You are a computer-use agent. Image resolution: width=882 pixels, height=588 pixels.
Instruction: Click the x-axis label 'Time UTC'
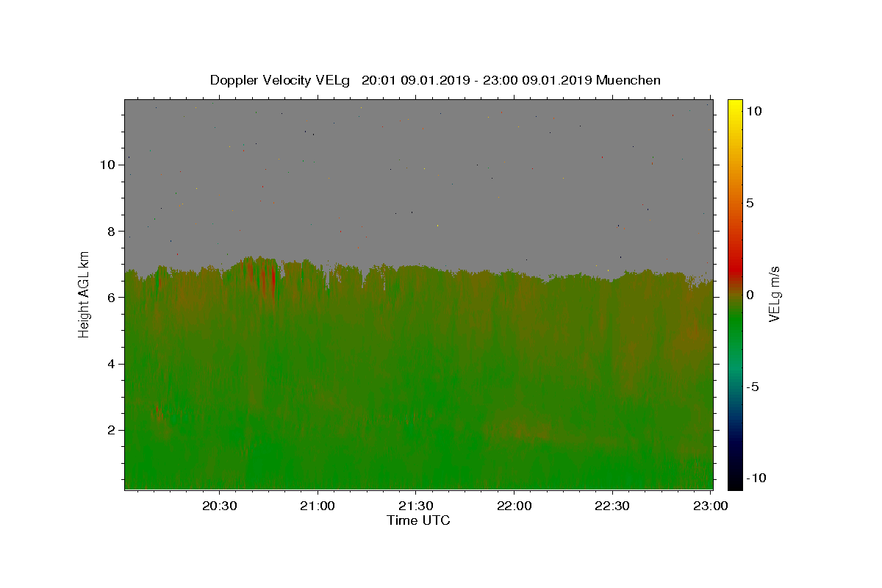(418, 520)
